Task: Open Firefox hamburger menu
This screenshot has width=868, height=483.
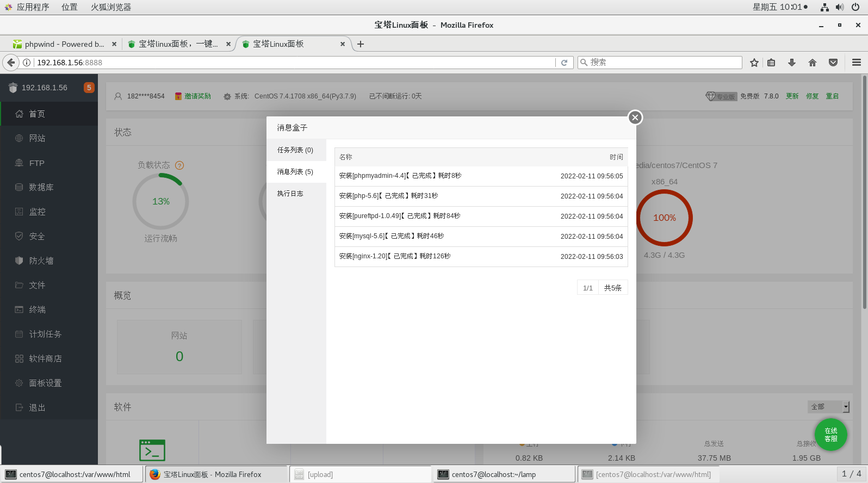Action: tap(857, 63)
